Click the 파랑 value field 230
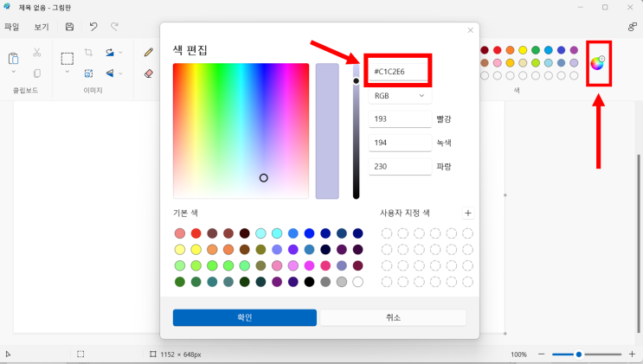The image size is (643, 364). pyautogui.click(x=400, y=166)
